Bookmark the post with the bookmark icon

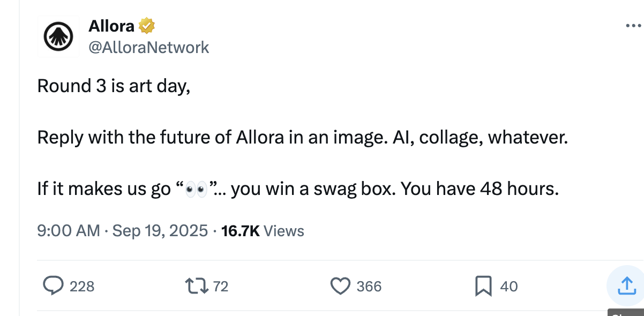pos(483,285)
